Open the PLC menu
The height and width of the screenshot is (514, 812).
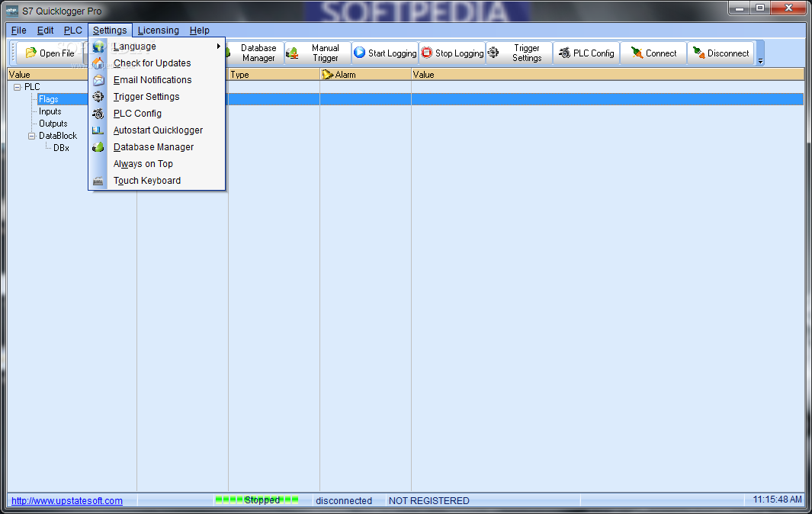coord(73,30)
